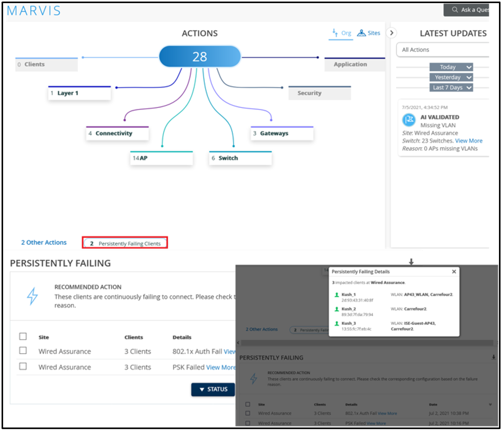Select the Persistently Failing Clients tab
Screen dimensions: 504x431
click(x=125, y=243)
